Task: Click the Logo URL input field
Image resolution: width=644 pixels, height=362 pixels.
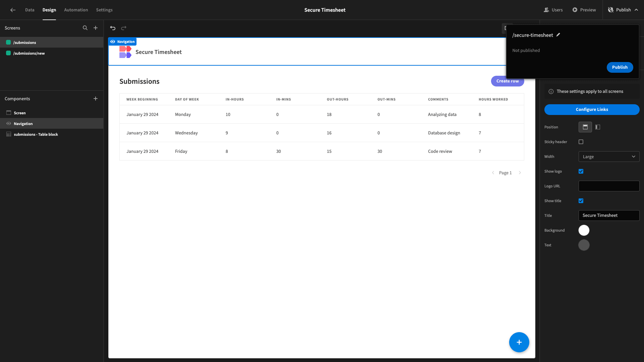Action: point(609,186)
